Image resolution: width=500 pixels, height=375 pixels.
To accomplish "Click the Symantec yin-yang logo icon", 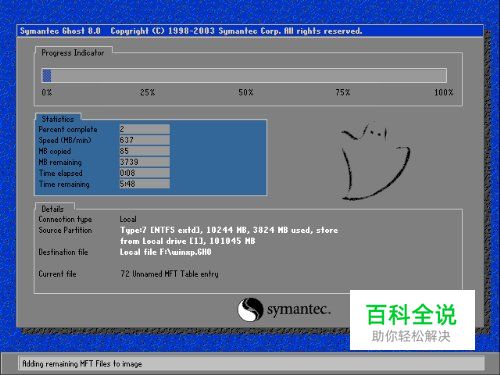I will coord(250,309).
